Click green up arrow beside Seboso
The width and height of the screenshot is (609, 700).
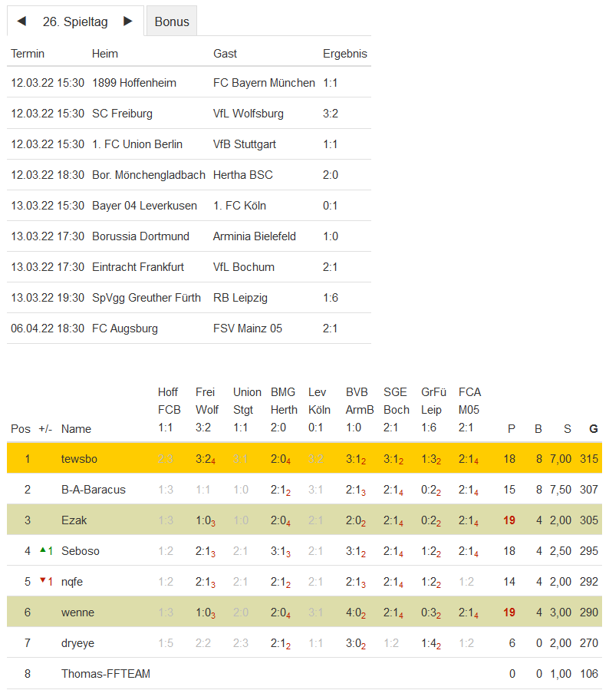pos(44,550)
